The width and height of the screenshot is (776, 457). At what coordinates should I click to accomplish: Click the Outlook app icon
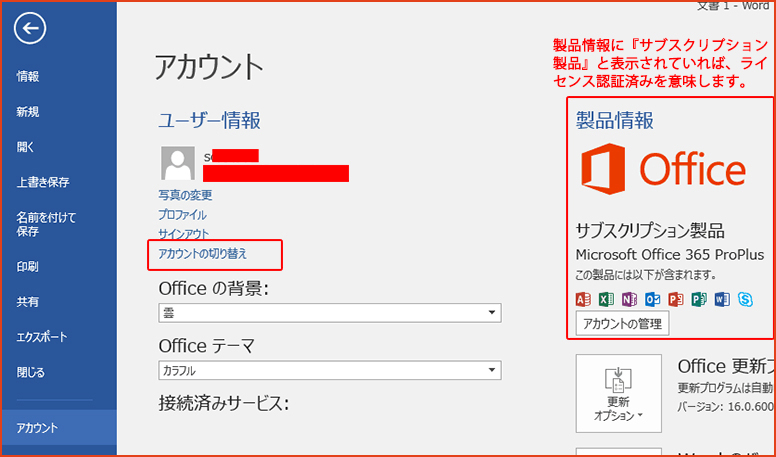(x=653, y=299)
